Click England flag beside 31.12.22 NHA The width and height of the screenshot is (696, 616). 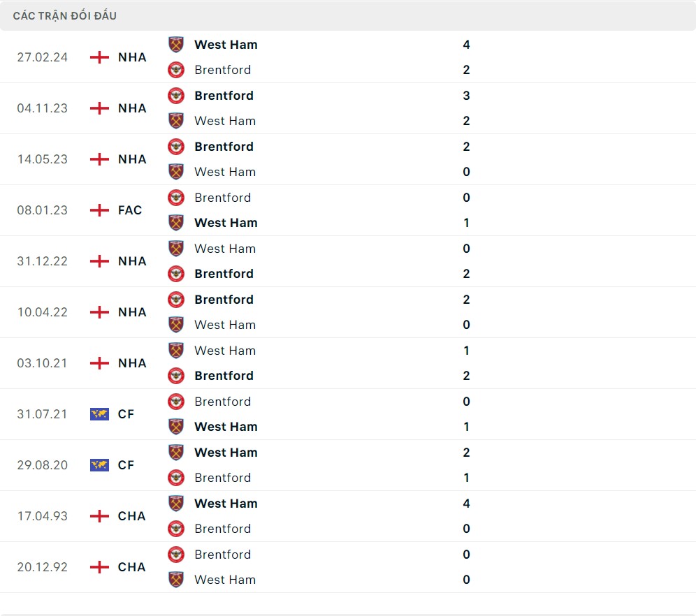click(x=100, y=261)
